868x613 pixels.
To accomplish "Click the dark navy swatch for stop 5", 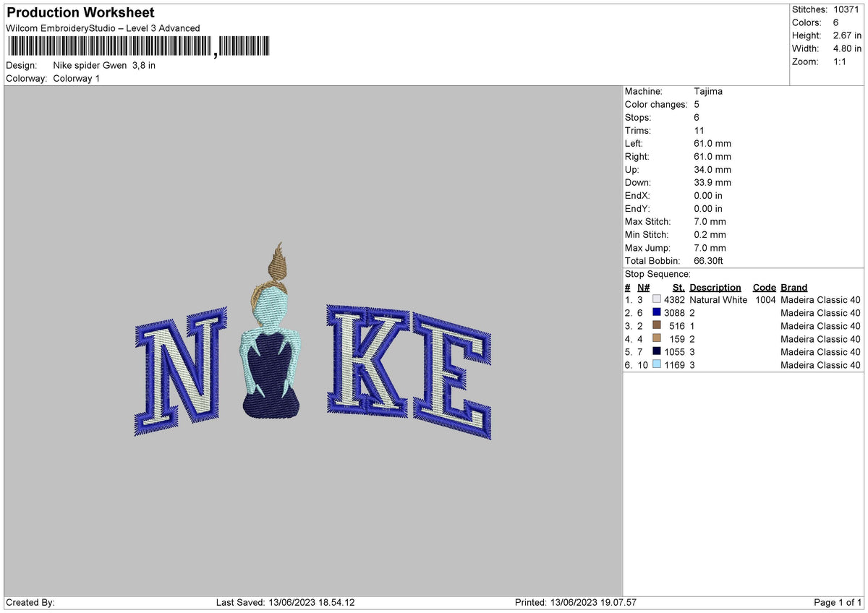I will (657, 351).
